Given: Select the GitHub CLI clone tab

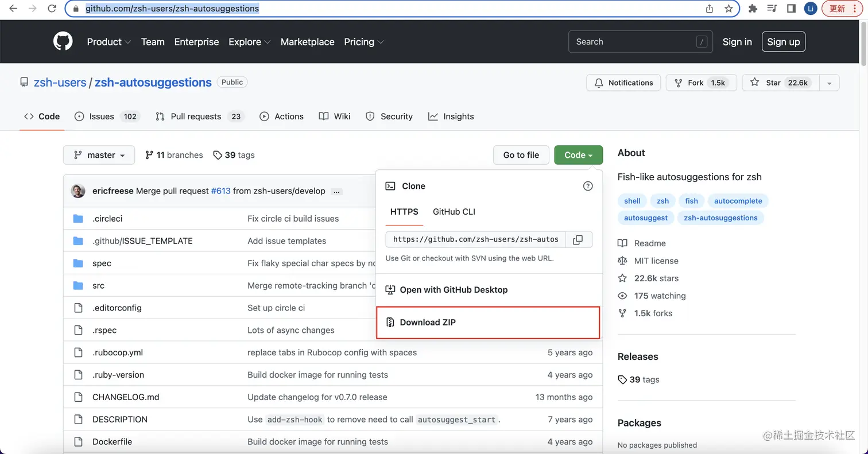Looking at the screenshot, I should pyautogui.click(x=454, y=212).
